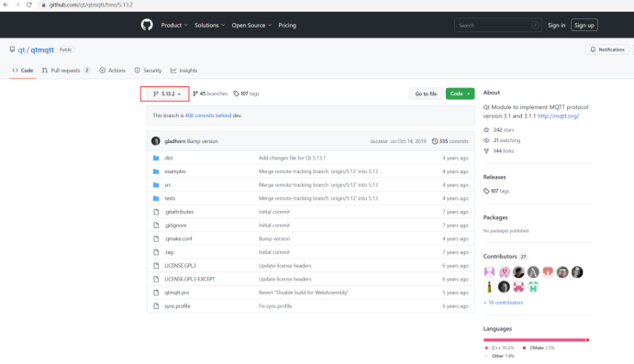The height and width of the screenshot is (364, 634).
Task: Click the tag icon under Releases
Action: pyautogui.click(x=486, y=191)
